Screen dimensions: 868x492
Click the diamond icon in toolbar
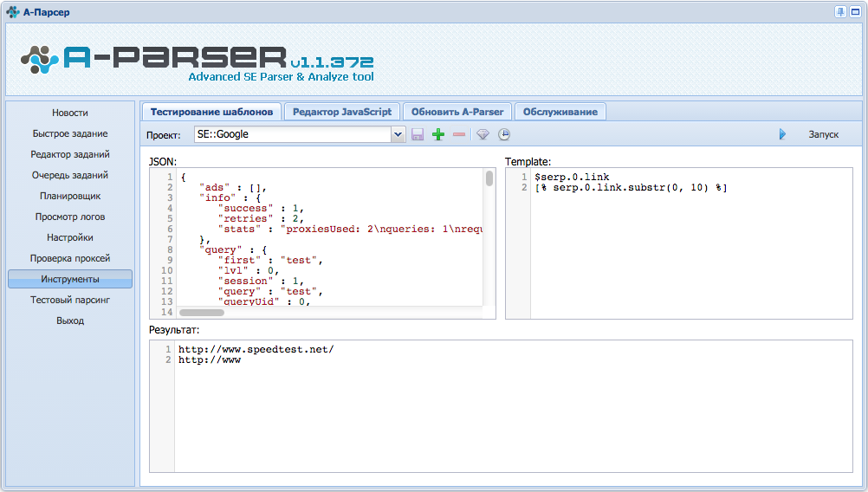(x=483, y=134)
